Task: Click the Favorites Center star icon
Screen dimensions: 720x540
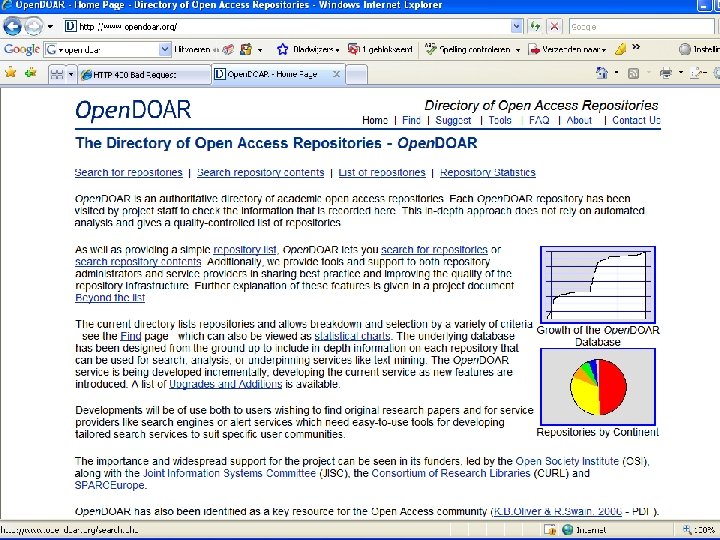Action: point(11,73)
